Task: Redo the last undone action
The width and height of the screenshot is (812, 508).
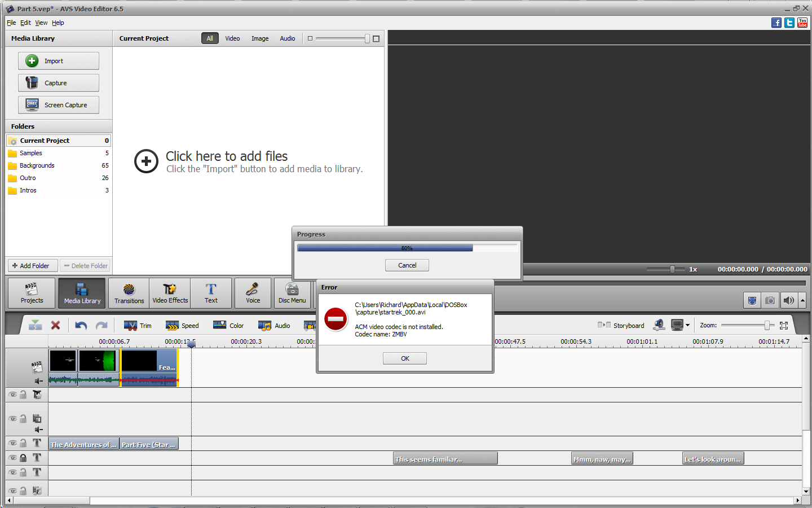Action: (x=101, y=325)
